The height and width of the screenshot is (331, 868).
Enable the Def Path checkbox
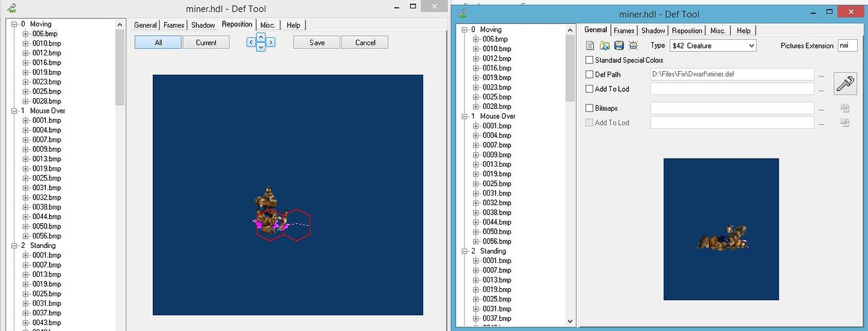589,74
